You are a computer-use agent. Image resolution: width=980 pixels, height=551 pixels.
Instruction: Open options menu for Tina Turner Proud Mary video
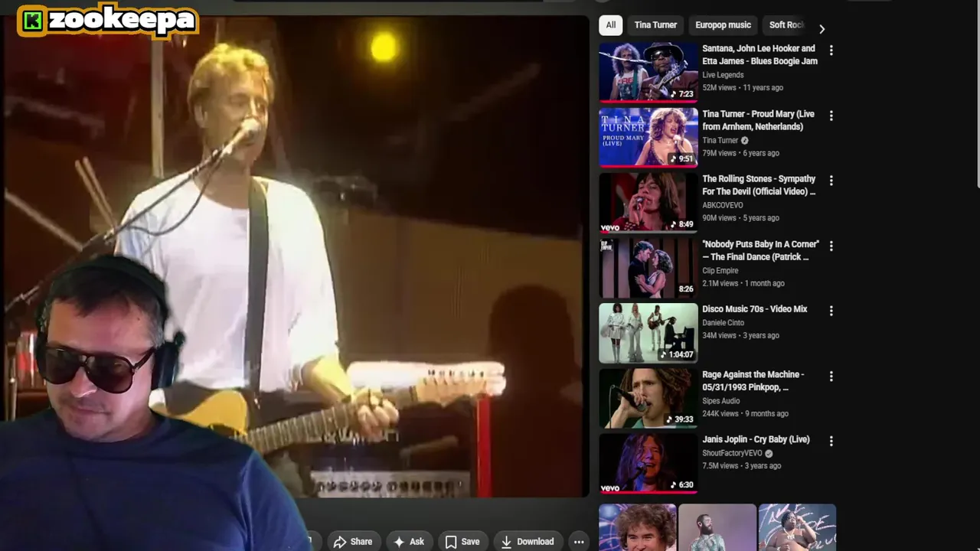tap(831, 116)
